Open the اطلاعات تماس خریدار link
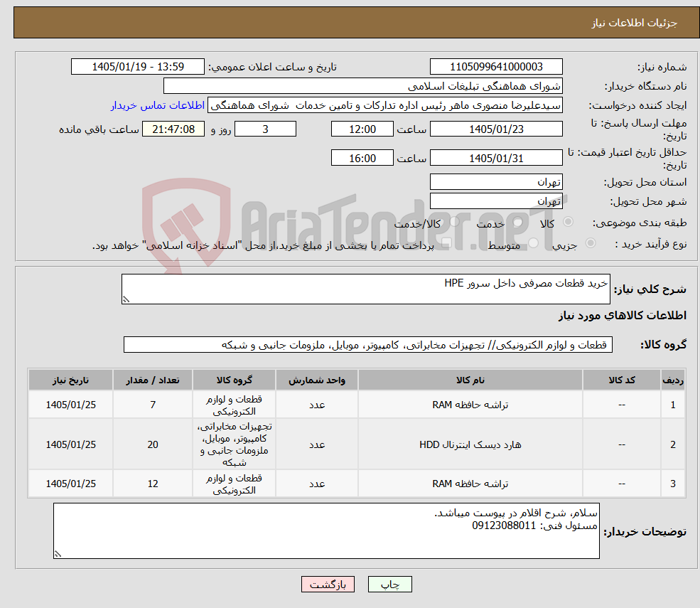700x608 pixels. [x=158, y=105]
